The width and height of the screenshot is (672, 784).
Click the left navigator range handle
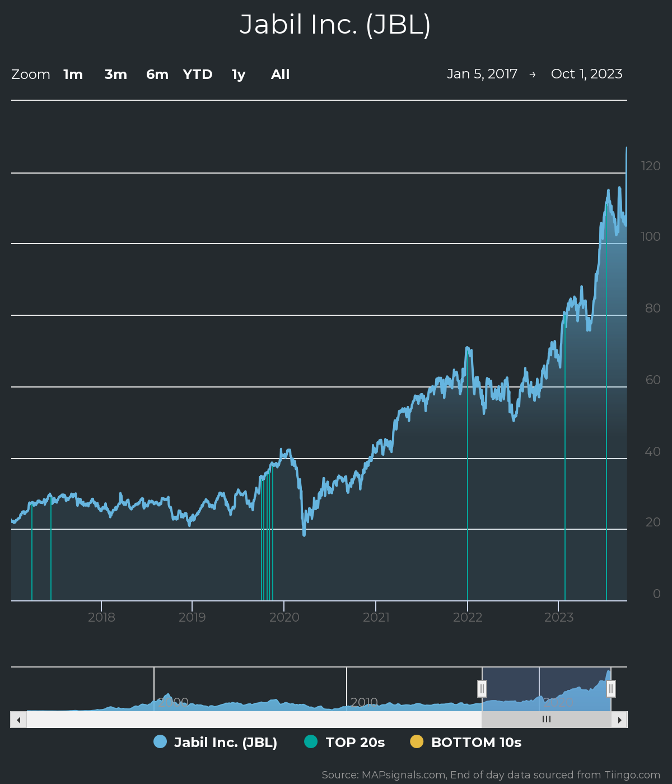point(482,688)
